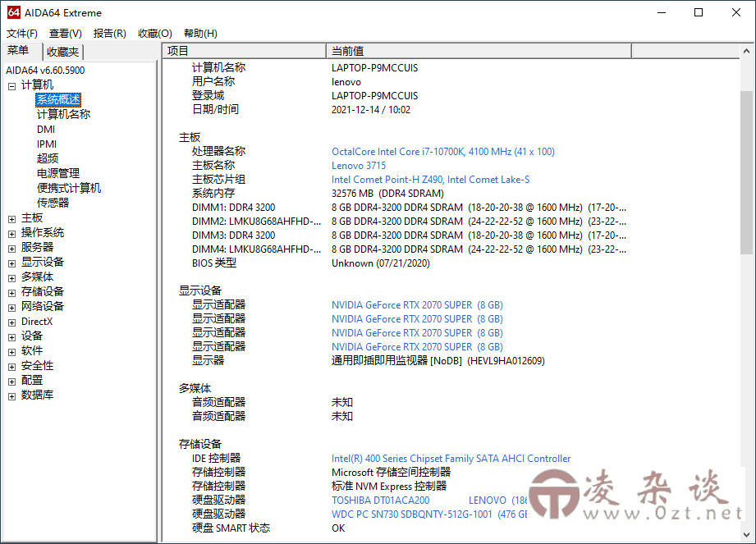Open the OctalCore Intel Core i7-10700K link
Screen dimensions: 756x544
pyautogui.click(x=443, y=152)
